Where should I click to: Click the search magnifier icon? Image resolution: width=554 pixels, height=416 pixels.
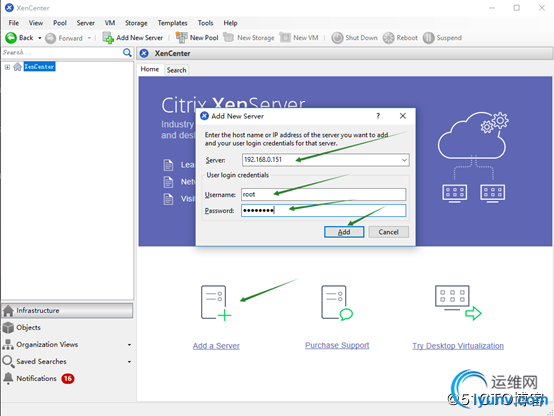point(127,53)
